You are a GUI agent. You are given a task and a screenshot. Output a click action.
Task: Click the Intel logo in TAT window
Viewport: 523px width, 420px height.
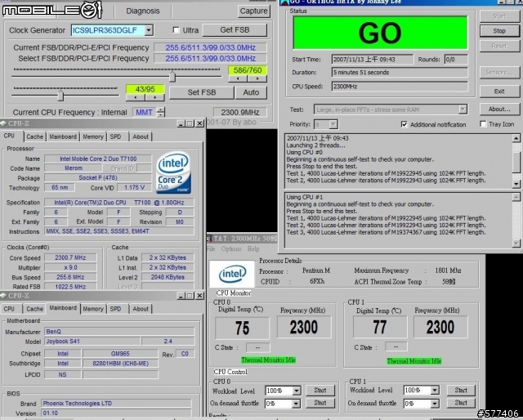[232, 274]
